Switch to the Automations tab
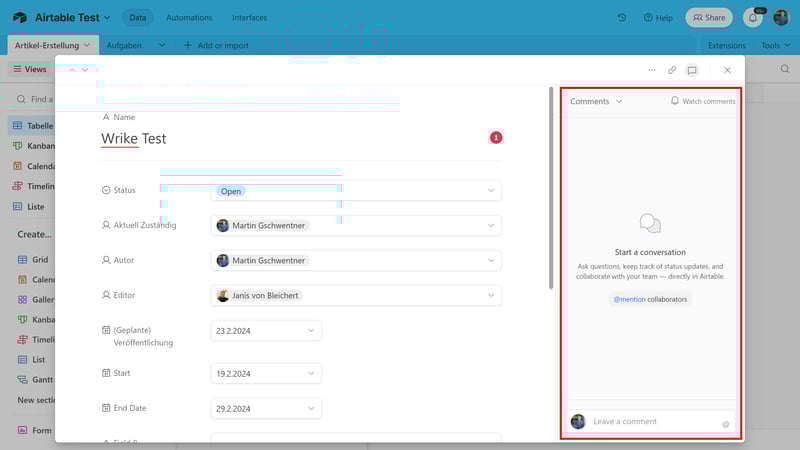800x450 pixels. tap(189, 17)
